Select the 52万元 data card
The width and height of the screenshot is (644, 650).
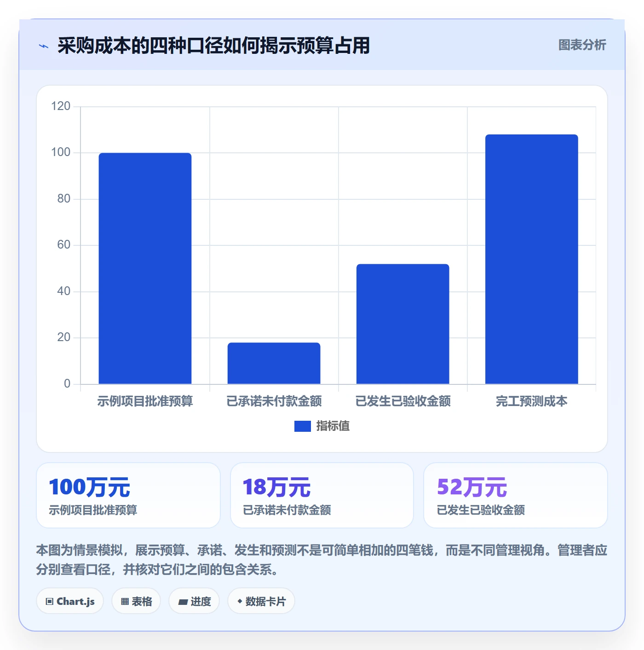click(x=516, y=495)
